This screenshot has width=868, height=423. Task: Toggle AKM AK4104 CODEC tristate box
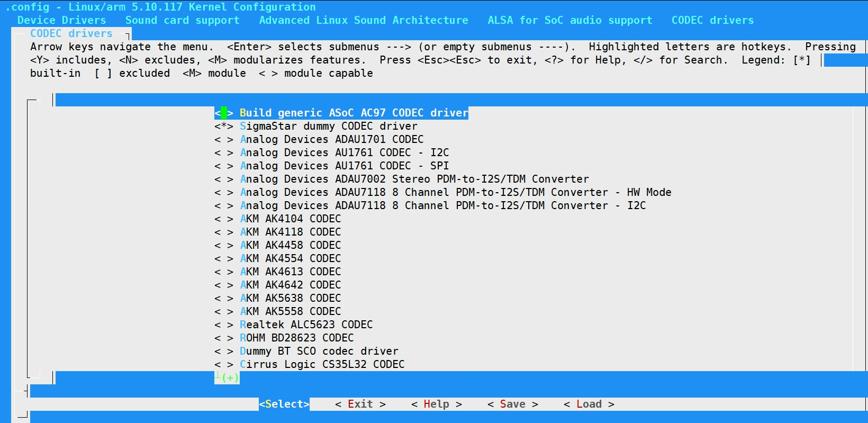click(x=224, y=219)
